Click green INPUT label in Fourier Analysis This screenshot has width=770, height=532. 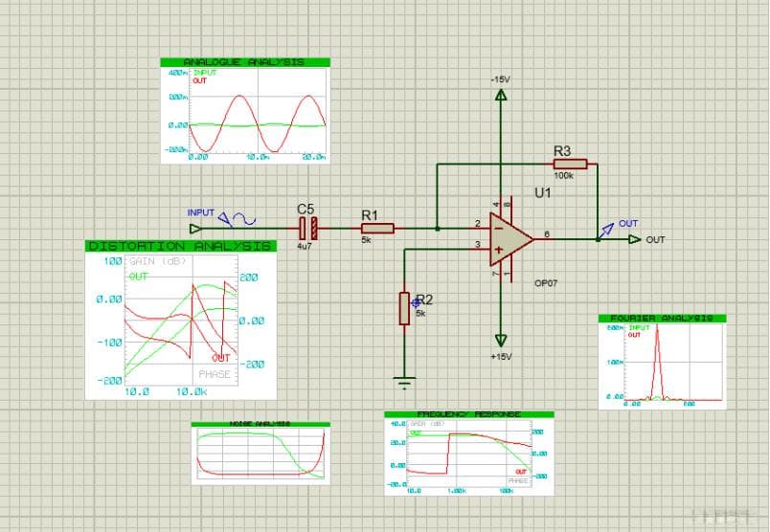640,328
